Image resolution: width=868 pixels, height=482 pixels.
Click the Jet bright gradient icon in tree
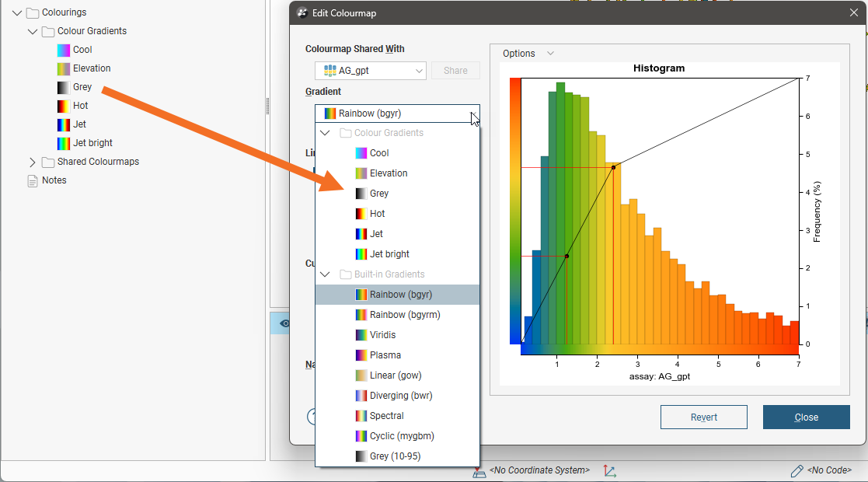64,143
